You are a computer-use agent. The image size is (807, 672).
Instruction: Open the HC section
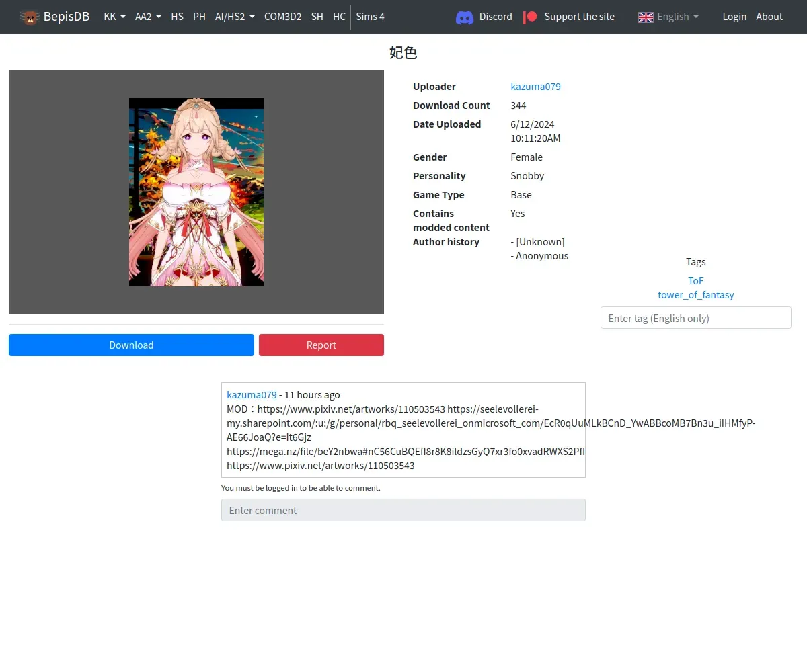click(x=339, y=17)
